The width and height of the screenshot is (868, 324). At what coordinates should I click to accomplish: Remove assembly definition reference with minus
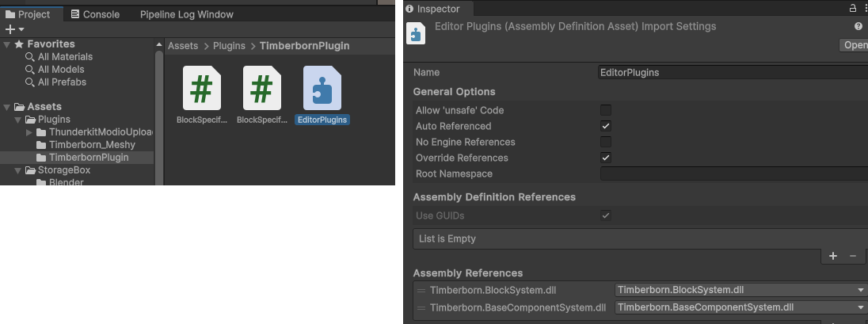click(853, 256)
